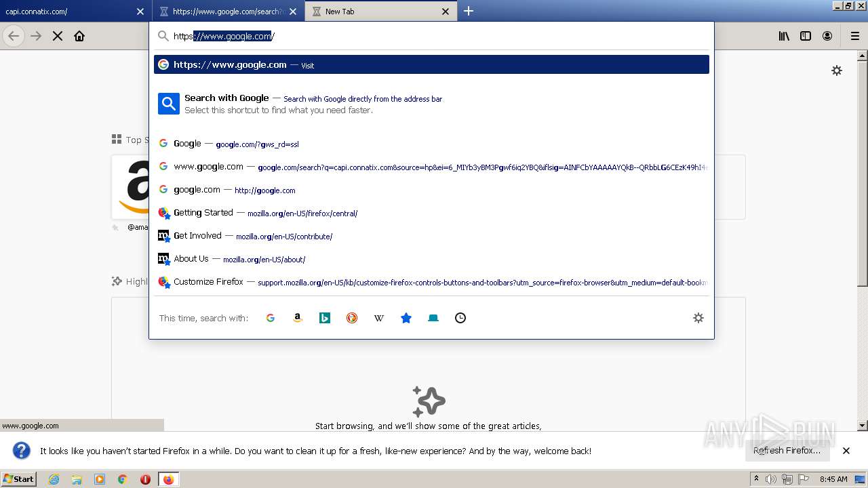868x488 pixels.
Task: Open Windows Explorer from taskbar
Action: (77, 479)
